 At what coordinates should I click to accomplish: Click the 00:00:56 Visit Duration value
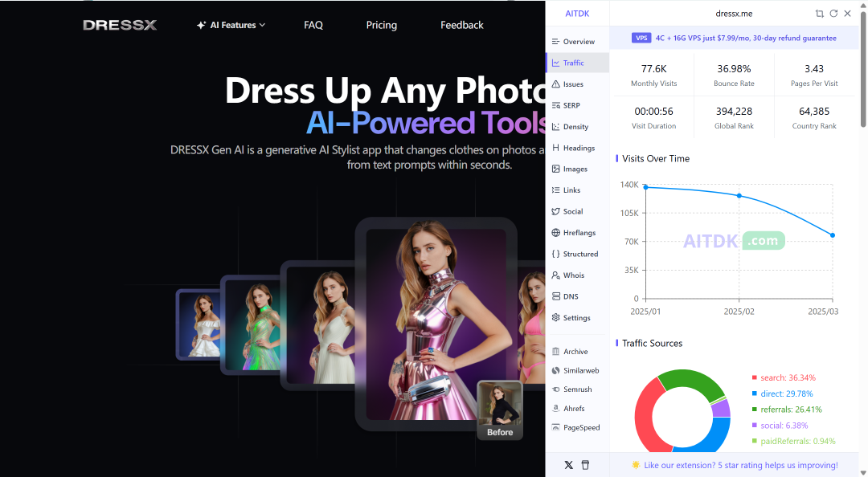[653, 112]
